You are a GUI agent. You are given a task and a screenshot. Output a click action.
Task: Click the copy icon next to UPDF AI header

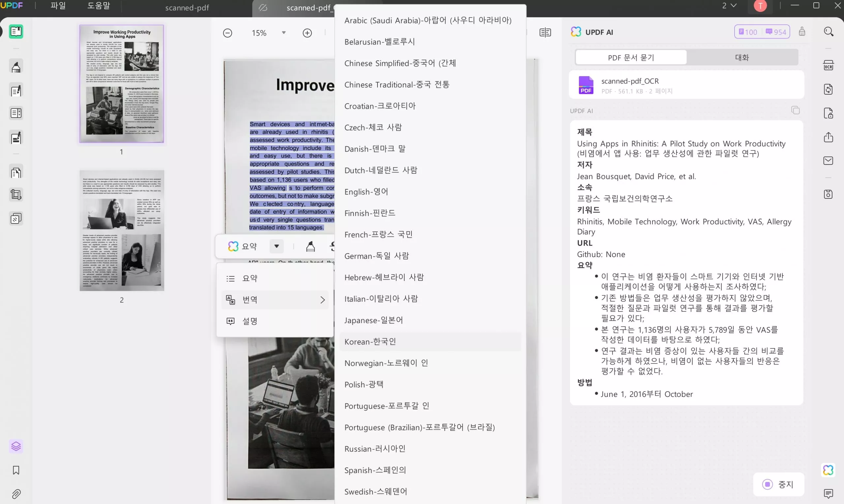796,110
